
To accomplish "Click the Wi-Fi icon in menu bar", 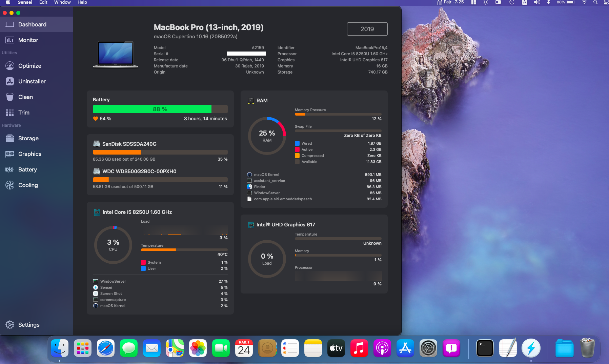I will (584, 2).
